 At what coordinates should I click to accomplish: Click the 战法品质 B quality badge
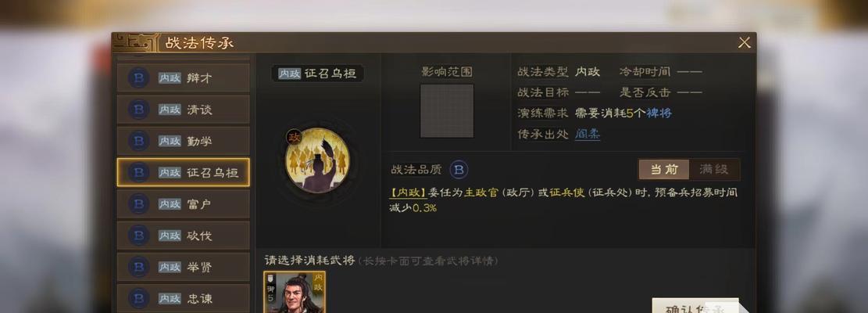[x=459, y=170]
